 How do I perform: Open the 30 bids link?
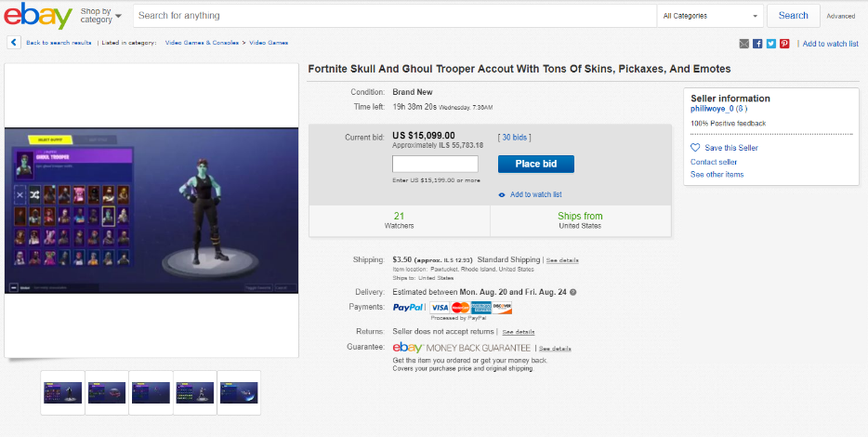pyautogui.click(x=515, y=138)
